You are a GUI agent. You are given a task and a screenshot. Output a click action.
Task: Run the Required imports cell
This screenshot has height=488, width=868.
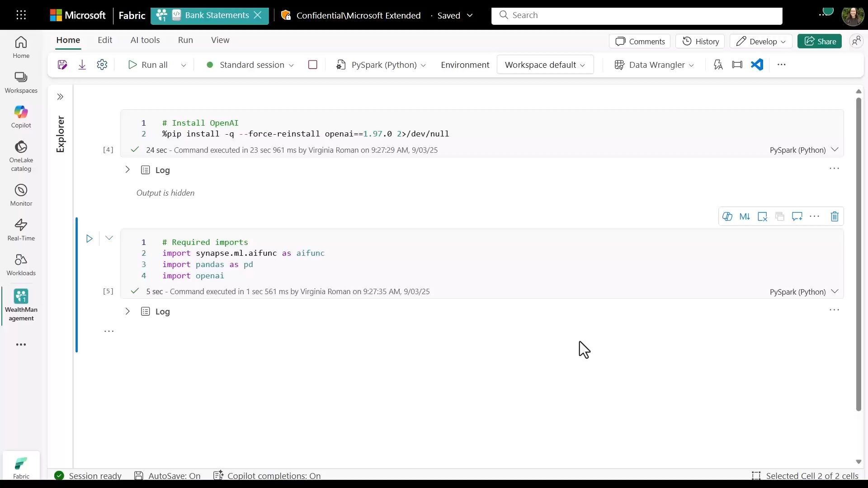90,239
